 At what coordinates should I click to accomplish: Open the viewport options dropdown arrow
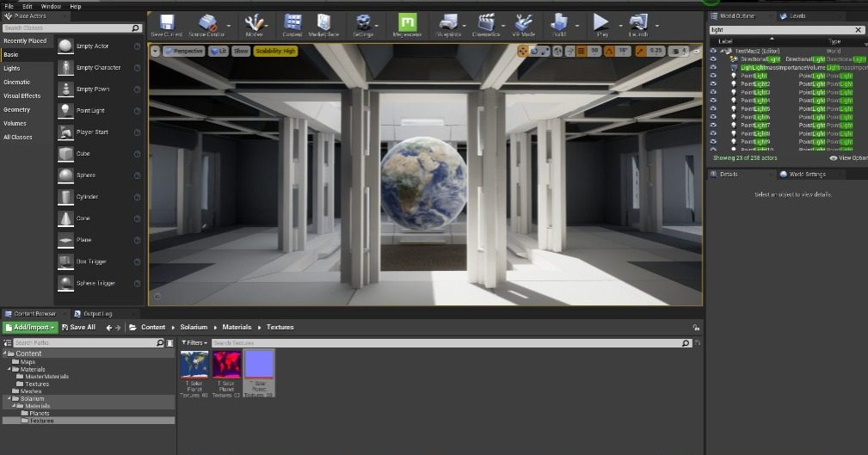(155, 51)
